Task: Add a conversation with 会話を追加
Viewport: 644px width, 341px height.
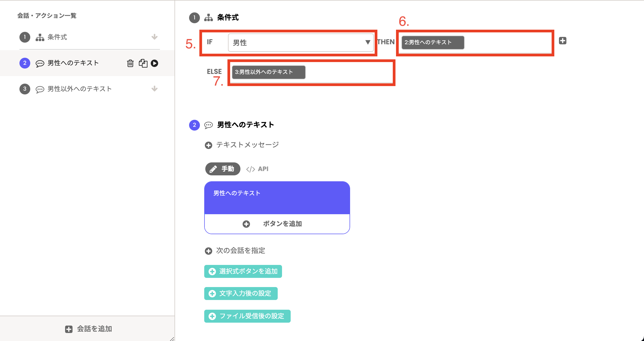Action: coord(89,329)
